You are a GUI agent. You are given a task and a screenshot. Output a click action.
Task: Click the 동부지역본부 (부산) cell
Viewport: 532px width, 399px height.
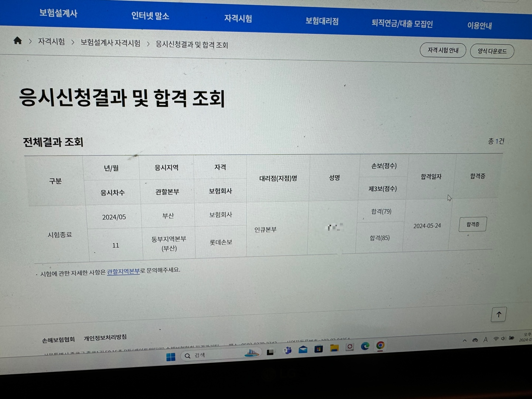(x=169, y=244)
